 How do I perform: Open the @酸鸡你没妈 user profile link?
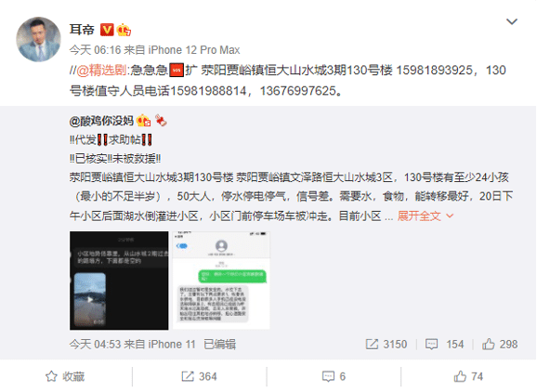[101, 121]
